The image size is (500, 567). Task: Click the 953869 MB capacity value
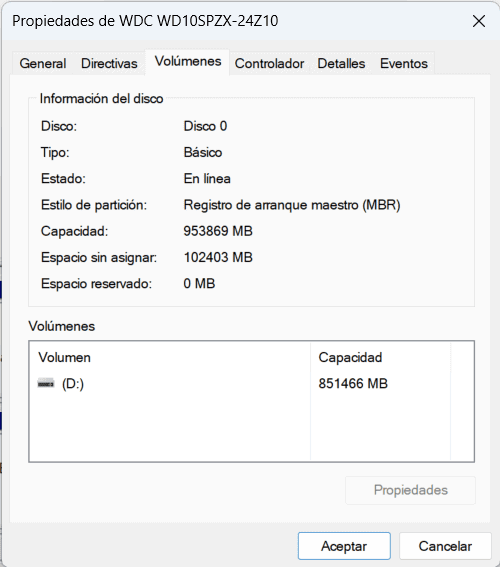pos(218,231)
